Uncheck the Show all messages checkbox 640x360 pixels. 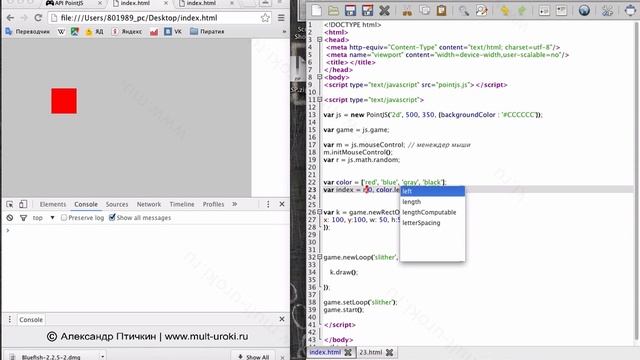pyautogui.click(x=112, y=218)
